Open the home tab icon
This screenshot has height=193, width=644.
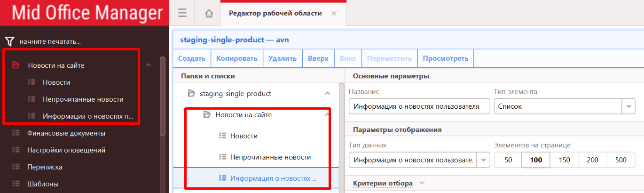(x=209, y=14)
